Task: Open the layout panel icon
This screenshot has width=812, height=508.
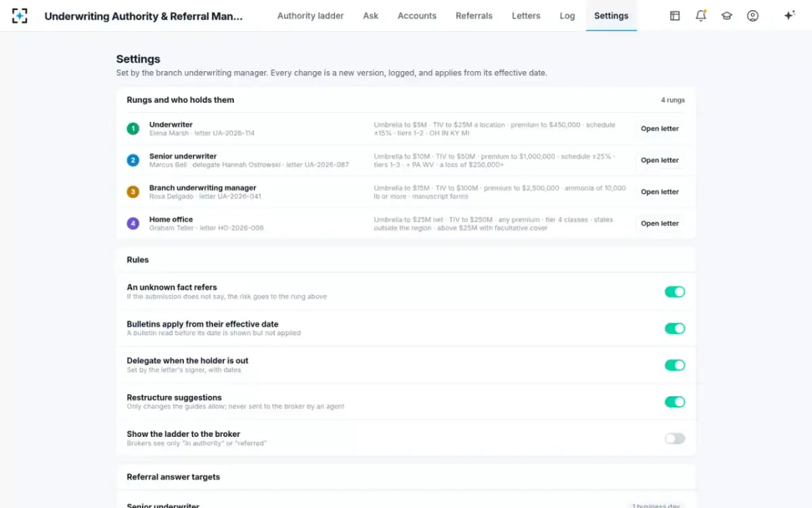Action: 675,16
